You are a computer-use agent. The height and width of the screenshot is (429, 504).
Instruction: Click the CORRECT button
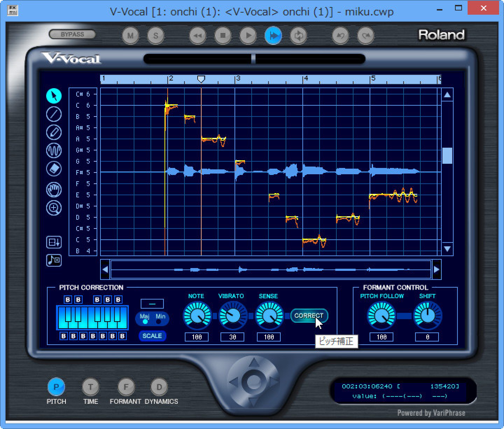309,316
